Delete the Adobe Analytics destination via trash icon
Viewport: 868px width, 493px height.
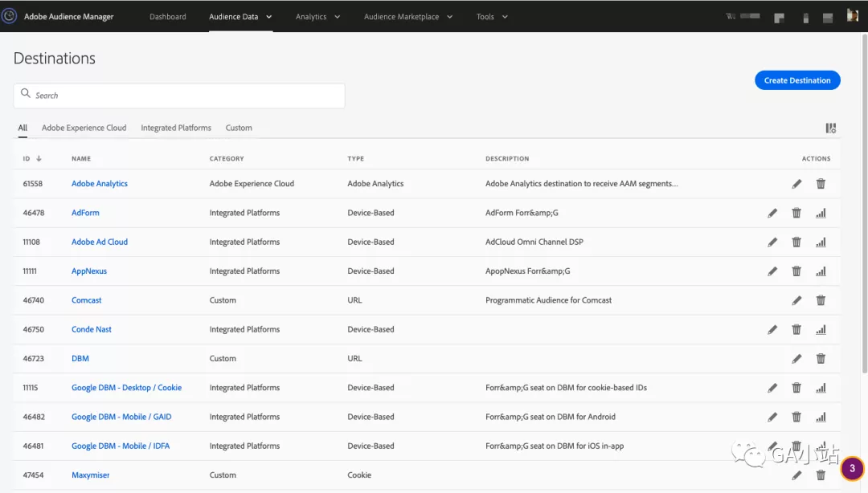(x=821, y=184)
